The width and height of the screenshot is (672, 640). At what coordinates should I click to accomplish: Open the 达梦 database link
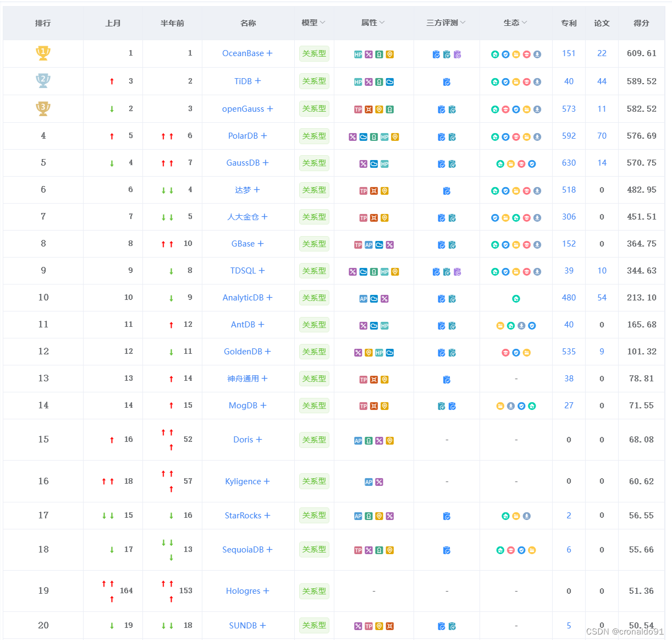243,190
